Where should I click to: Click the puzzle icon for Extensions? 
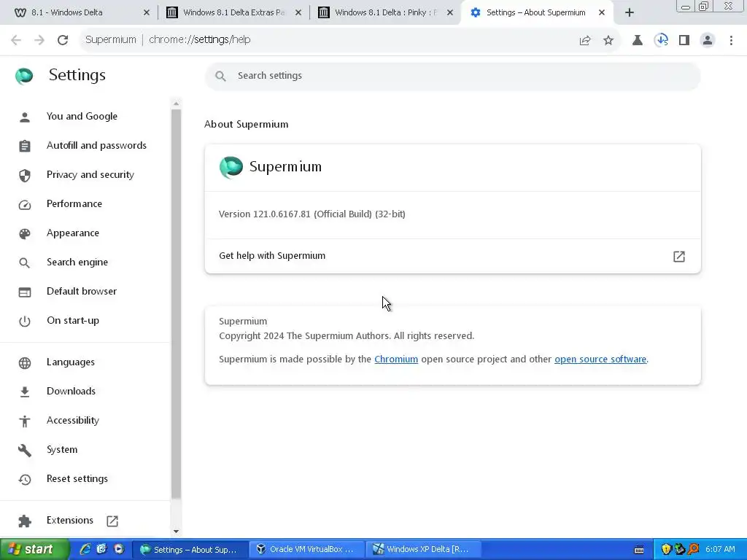click(25, 521)
